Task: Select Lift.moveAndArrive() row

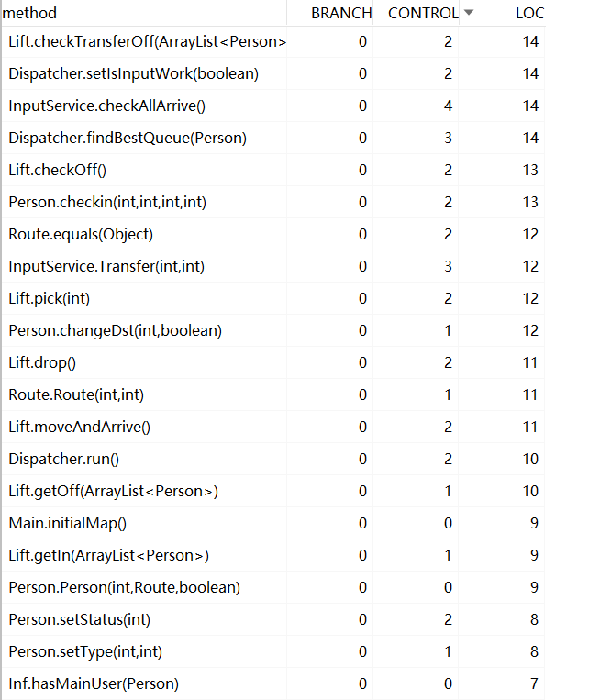Action: click(x=273, y=428)
